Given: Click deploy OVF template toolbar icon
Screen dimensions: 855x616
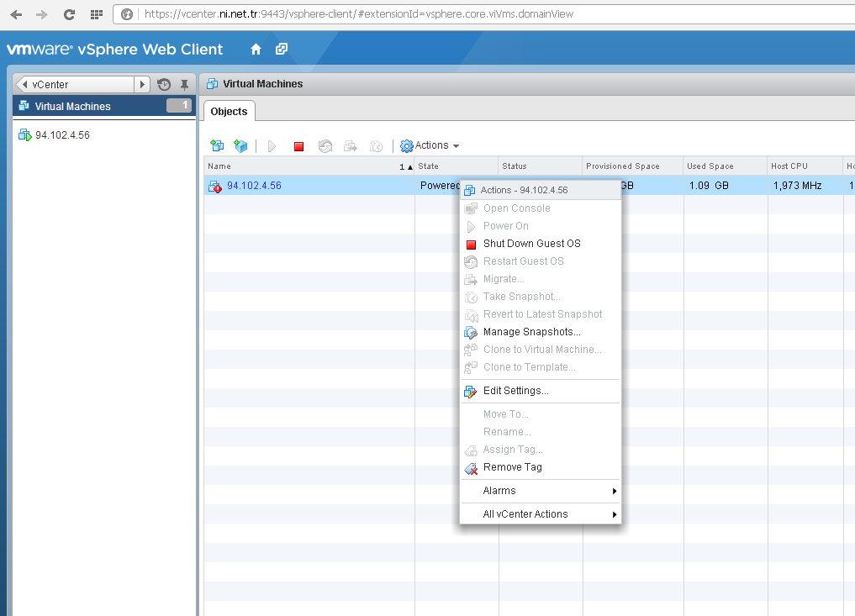Looking at the screenshot, I should coord(240,145).
